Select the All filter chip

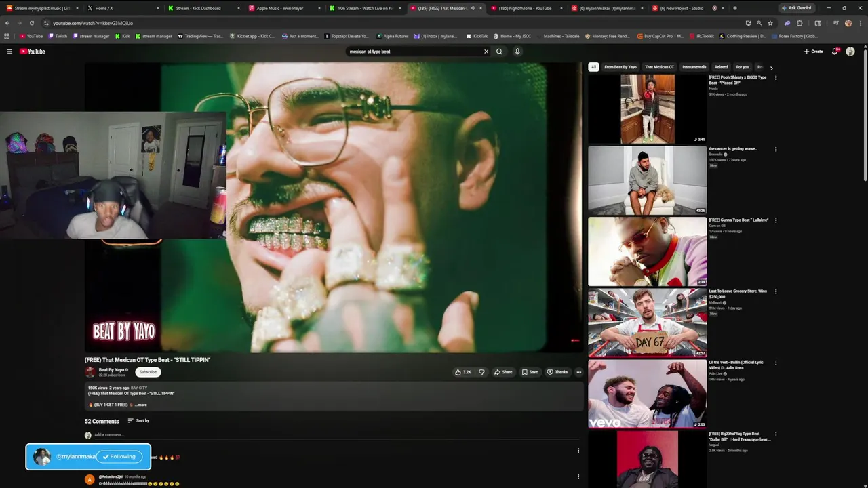click(593, 67)
